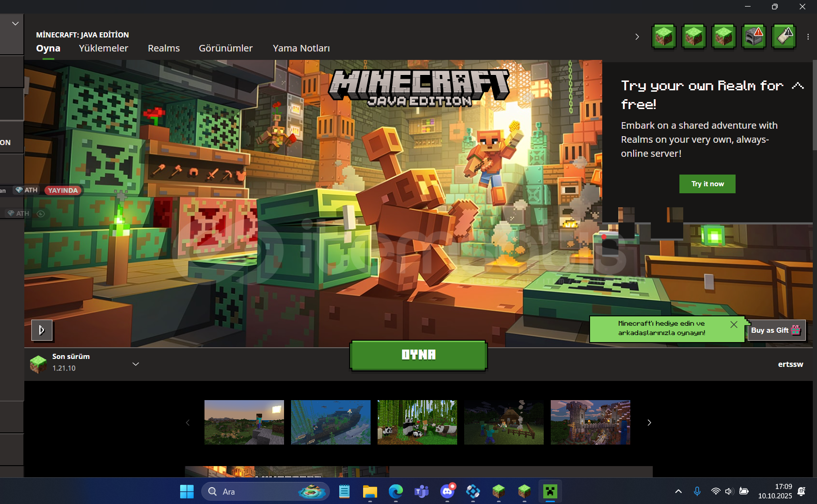Open the Yama Notları tab

[301, 48]
